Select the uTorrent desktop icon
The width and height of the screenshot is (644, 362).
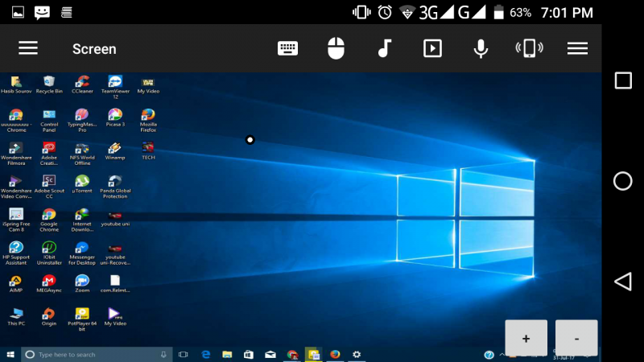tap(81, 183)
